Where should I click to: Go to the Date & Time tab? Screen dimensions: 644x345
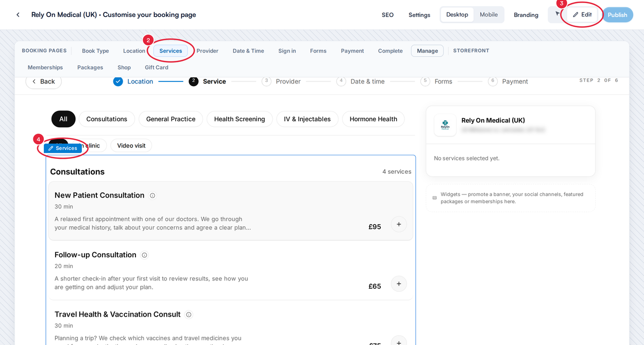[x=248, y=51]
